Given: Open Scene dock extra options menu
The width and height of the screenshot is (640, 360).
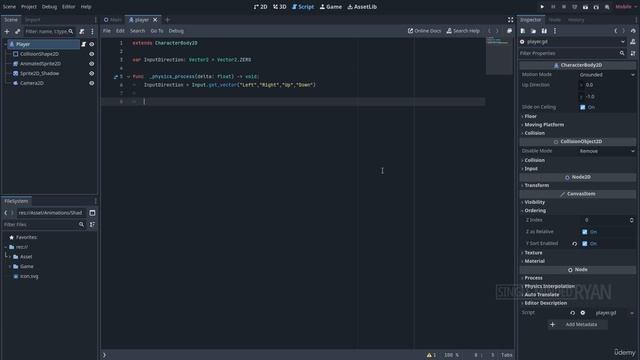Looking at the screenshot, I should (x=92, y=31).
